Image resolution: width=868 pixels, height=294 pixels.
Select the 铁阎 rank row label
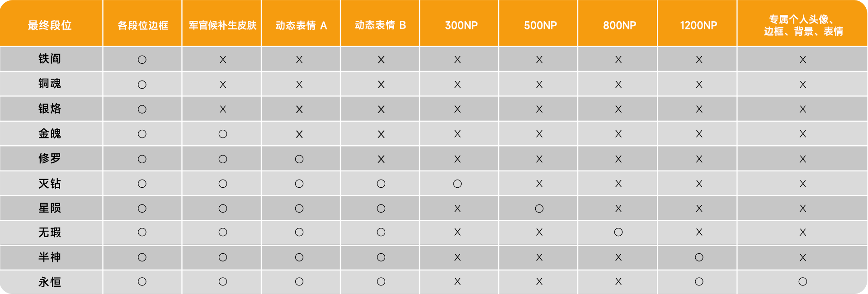(x=50, y=59)
